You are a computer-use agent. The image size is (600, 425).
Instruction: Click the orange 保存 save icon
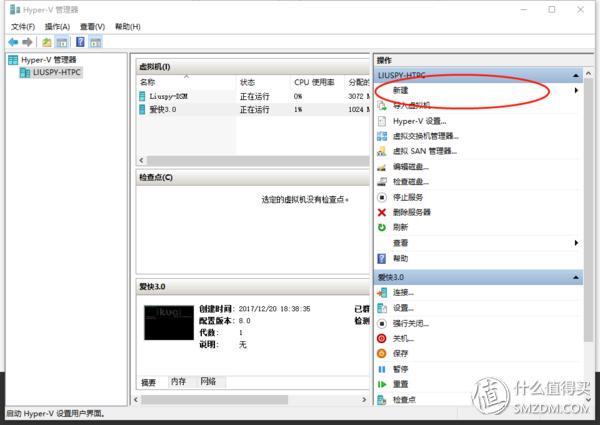pyautogui.click(x=382, y=353)
